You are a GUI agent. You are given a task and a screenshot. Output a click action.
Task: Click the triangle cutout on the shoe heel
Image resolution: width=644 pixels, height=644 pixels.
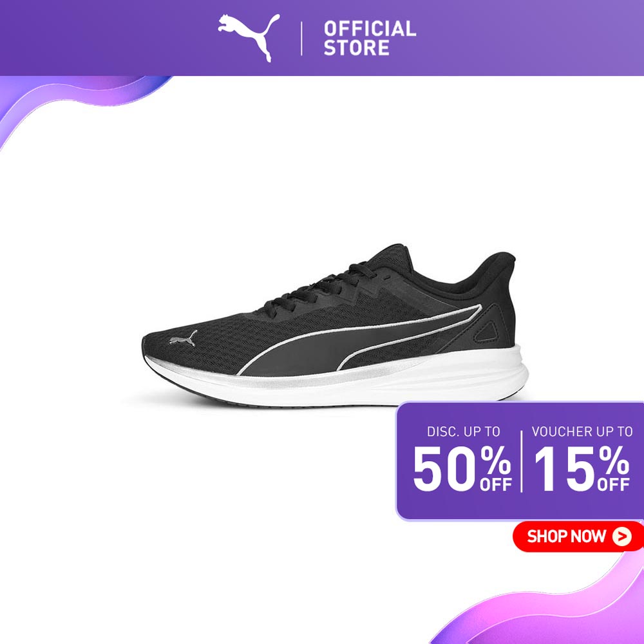[487, 332]
